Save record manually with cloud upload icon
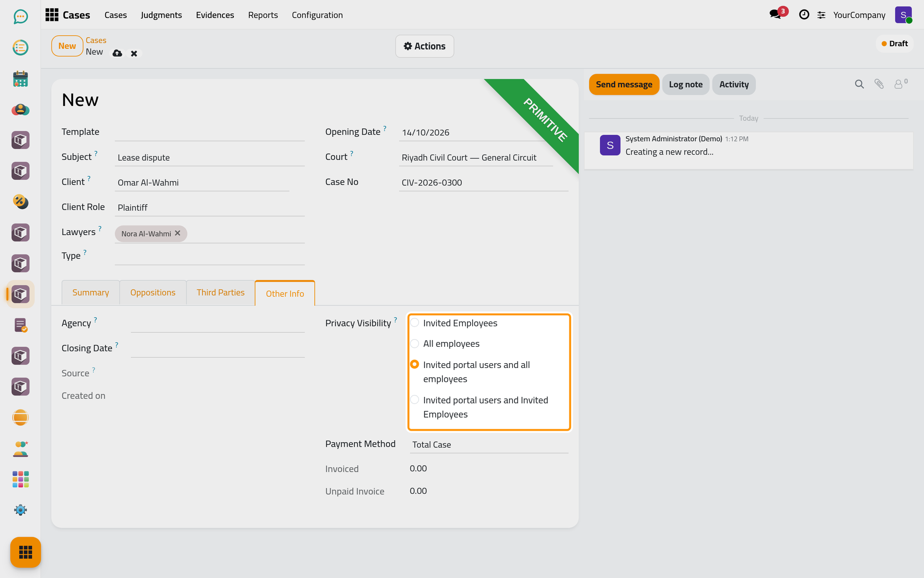 [x=117, y=53]
